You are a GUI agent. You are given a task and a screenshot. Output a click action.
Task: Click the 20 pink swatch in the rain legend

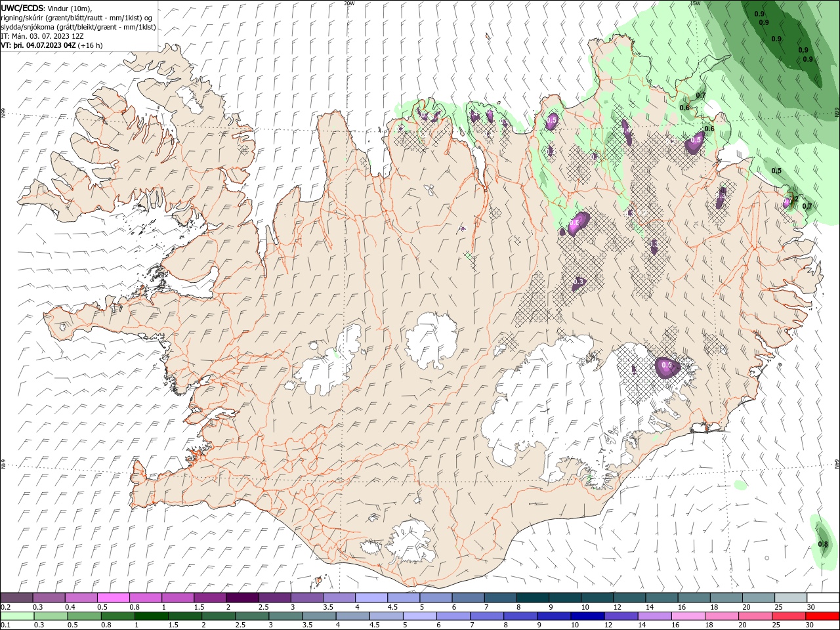(754, 616)
